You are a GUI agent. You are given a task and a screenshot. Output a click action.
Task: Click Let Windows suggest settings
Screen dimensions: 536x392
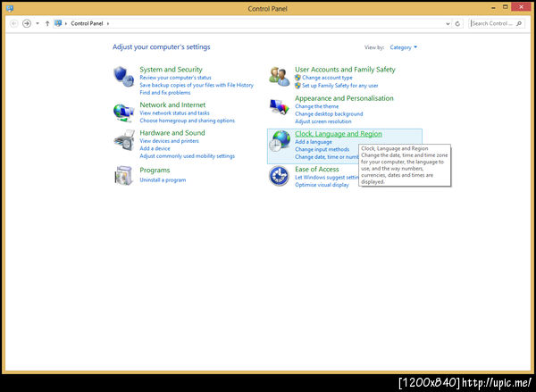326,178
